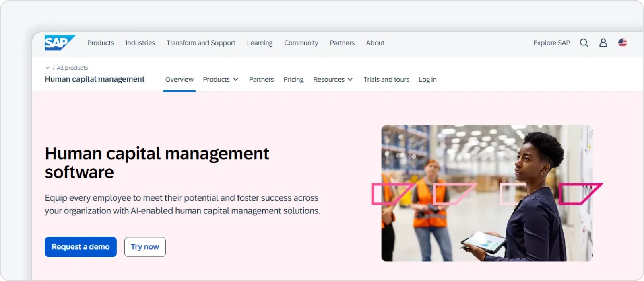
Task: Open Products in the top menu
Action: pyautogui.click(x=101, y=43)
